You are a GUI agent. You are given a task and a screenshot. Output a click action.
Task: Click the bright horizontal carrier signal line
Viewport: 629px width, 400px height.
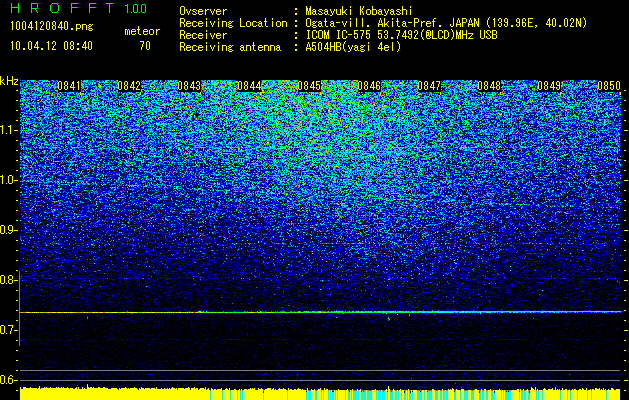tap(321, 312)
